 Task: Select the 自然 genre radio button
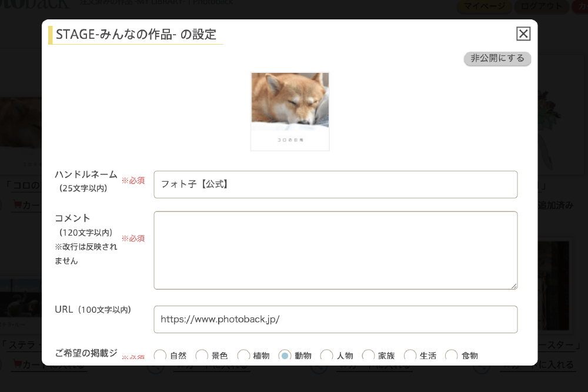click(x=160, y=356)
